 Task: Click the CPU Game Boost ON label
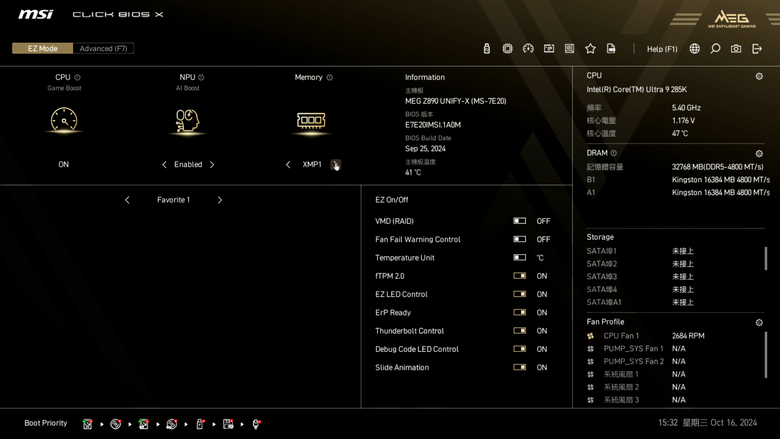click(x=64, y=165)
